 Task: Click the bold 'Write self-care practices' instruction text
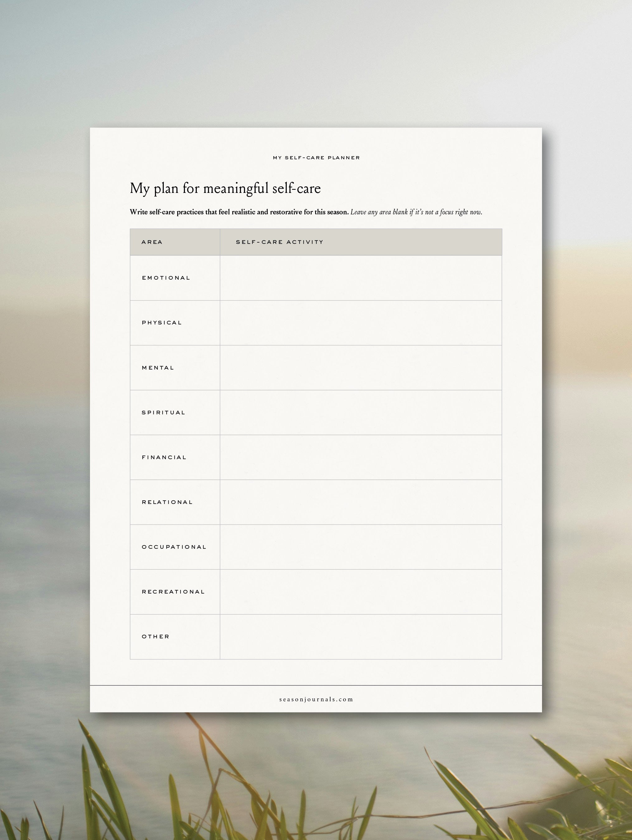tap(239, 212)
